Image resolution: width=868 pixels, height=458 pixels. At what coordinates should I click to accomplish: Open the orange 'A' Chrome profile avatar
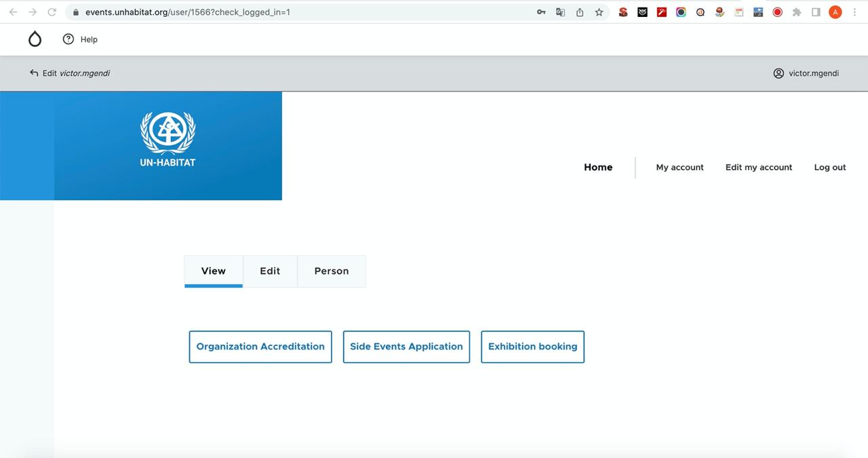point(835,12)
